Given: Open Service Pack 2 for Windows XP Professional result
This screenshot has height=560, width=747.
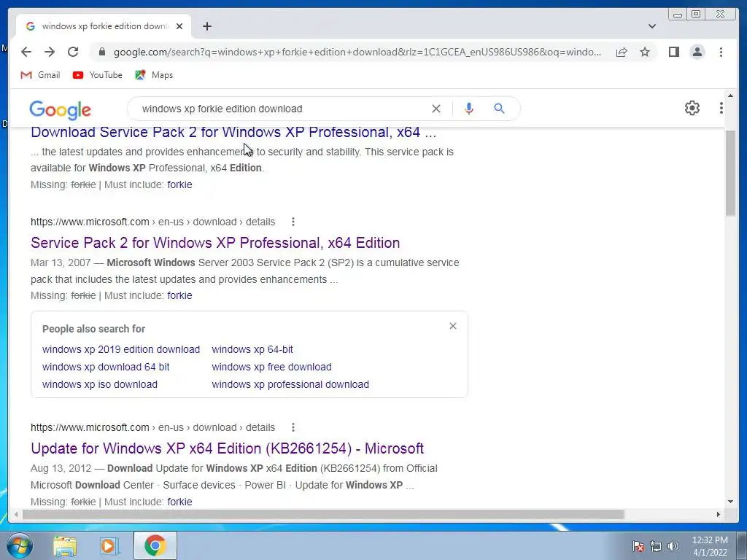Looking at the screenshot, I should pyautogui.click(x=215, y=243).
